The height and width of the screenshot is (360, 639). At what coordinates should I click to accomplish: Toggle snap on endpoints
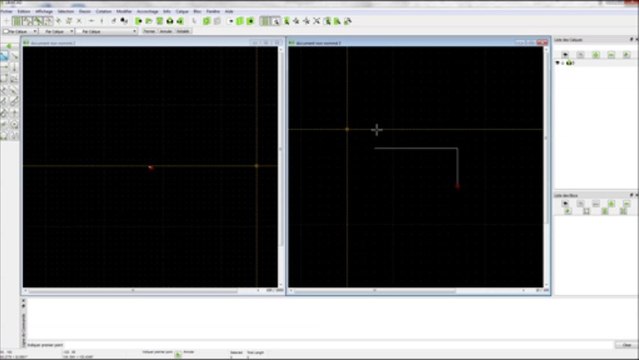coord(27,21)
